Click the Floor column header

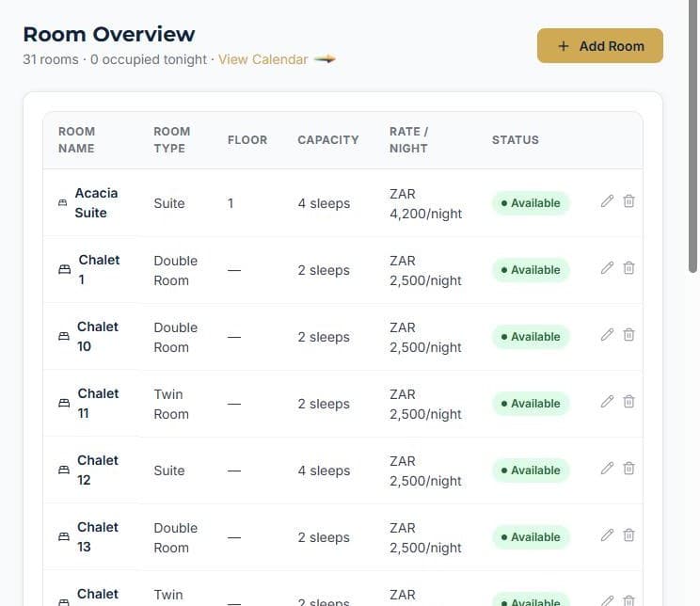[247, 140]
